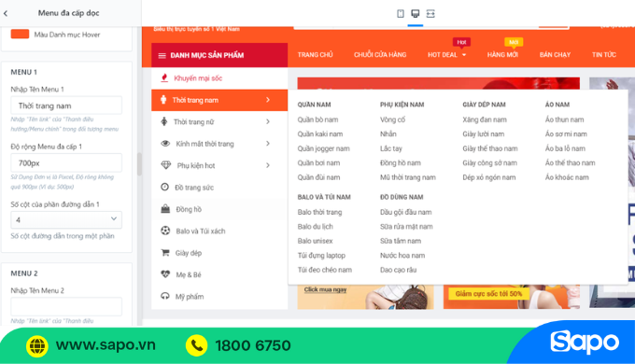Click the Đồng hồ nam link

coord(400,162)
